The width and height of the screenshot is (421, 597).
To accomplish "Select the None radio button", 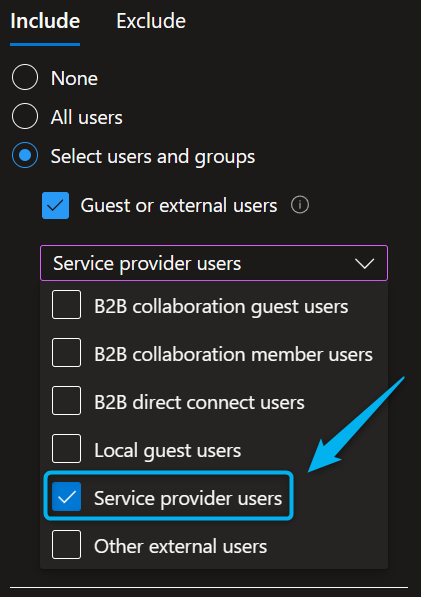I will click(x=25, y=77).
